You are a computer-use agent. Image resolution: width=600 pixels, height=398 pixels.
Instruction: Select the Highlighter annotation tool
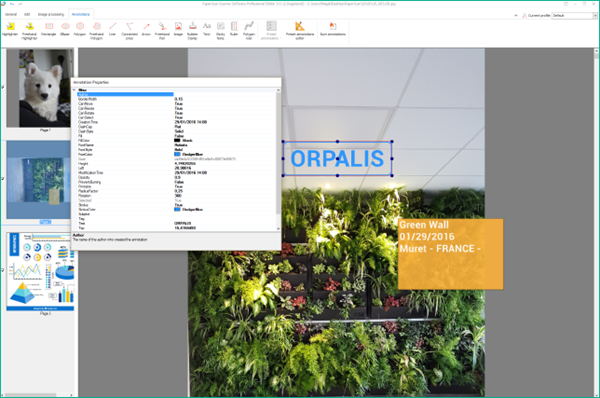[x=10, y=29]
